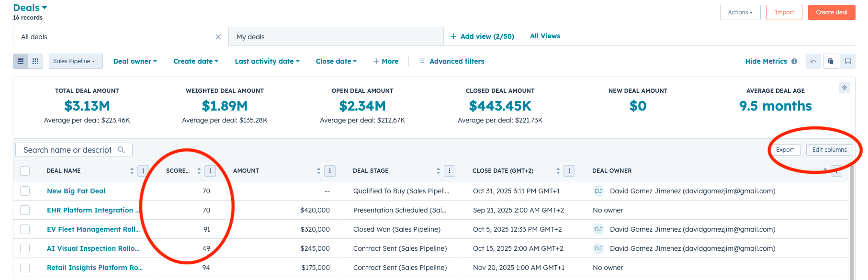Tick checkbox for AI Visual Inspection deal
868x280 pixels.
[x=25, y=248]
